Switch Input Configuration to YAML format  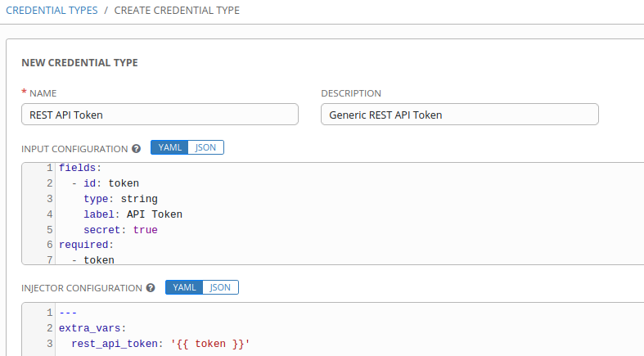tap(169, 148)
